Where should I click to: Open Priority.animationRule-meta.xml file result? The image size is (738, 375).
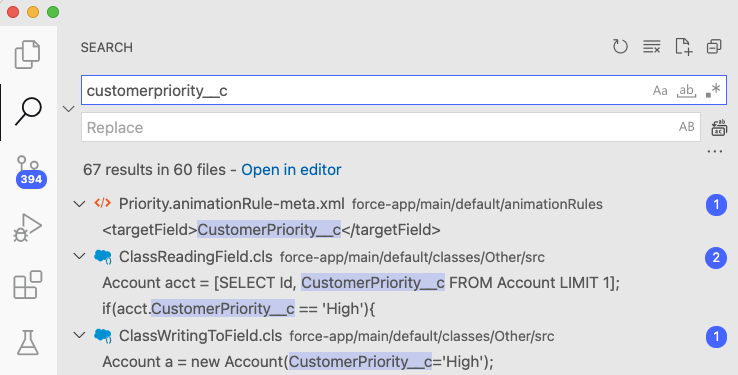pos(232,204)
